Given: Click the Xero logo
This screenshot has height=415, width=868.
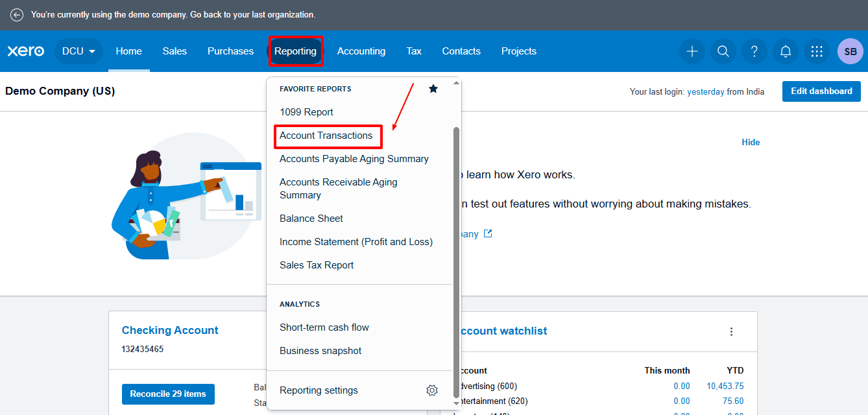Looking at the screenshot, I should 26,51.
